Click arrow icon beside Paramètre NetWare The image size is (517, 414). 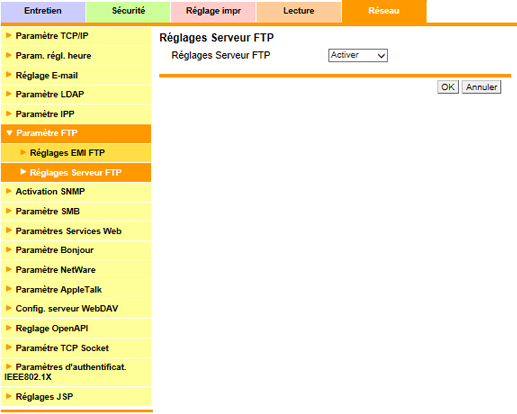pyautogui.click(x=9, y=269)
